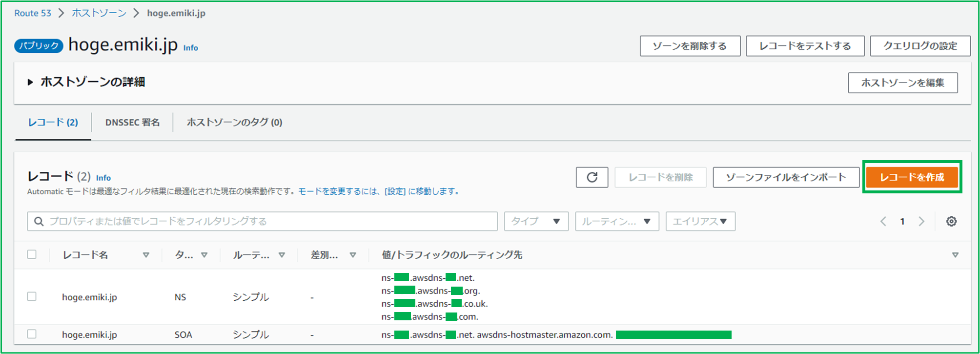Screen dimensions: 980x354
Task: Click NS type cell
Action: point(180,297)
